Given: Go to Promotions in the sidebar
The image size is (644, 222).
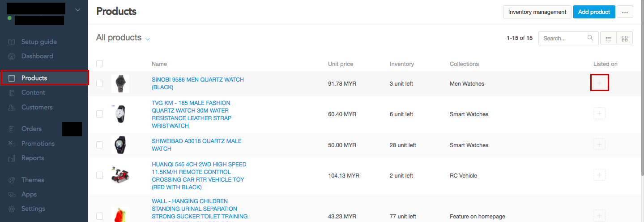Looking at the screenshot, I should [x=38, y=144].
